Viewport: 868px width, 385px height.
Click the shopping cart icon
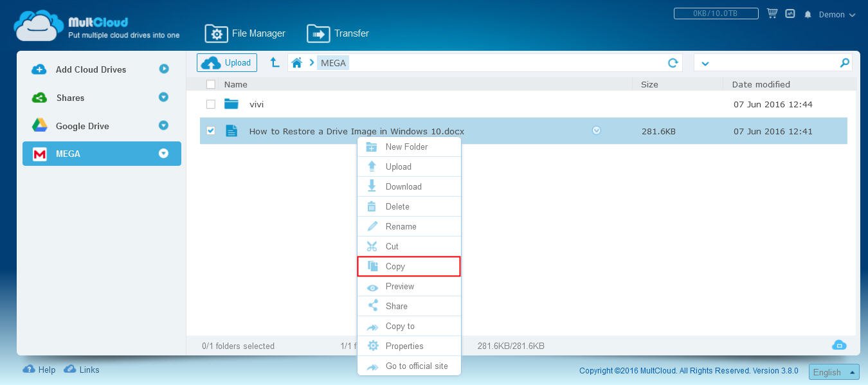(x=772, y=13)
